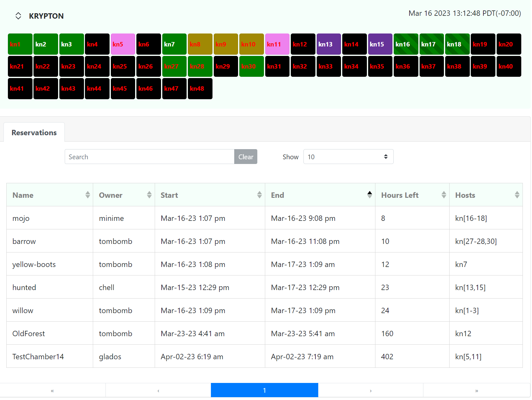The image size is (532, 400).
Task: Toggle the End column sort arrows
Action: pyautogui.click(x=369, y=195)
